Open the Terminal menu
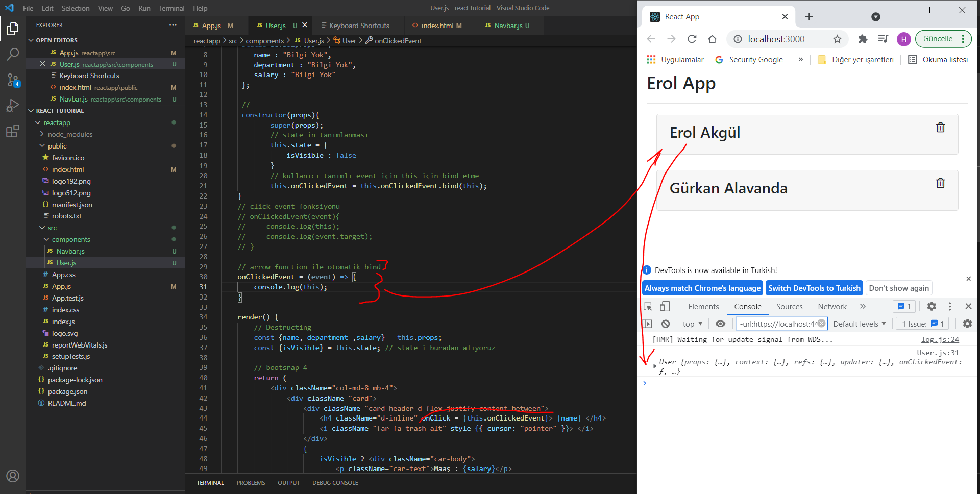Screen dimensions: 980x494 click(x=171, y=8)
